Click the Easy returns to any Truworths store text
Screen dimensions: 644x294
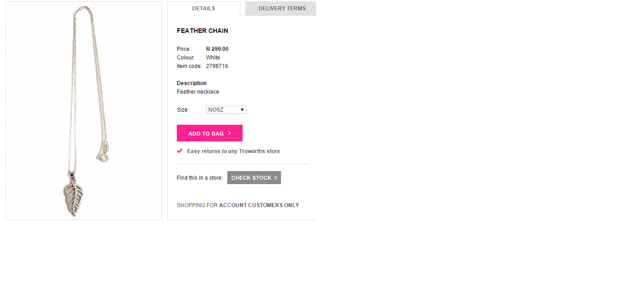point(233,151)
